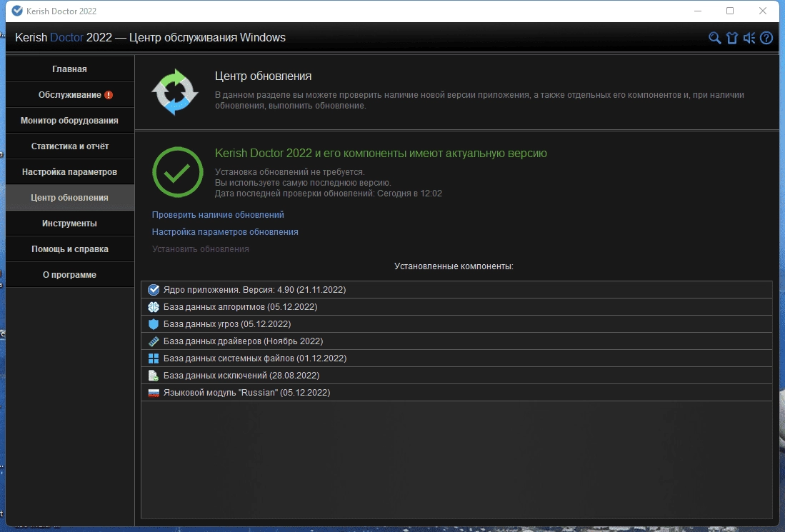
Task: Mute sounds with the speaker icon
Action: tap(749, 38)
